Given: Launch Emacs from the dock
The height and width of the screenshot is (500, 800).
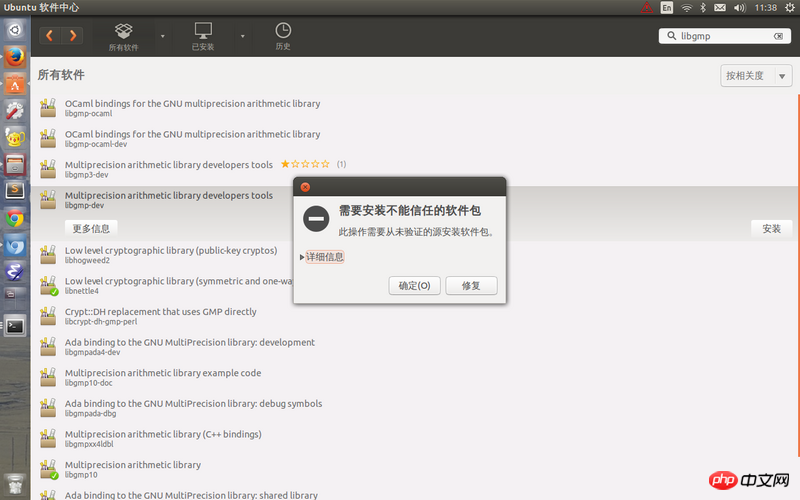Looking at the screenshot, I should pyautogui.click(x=15, y=271).
